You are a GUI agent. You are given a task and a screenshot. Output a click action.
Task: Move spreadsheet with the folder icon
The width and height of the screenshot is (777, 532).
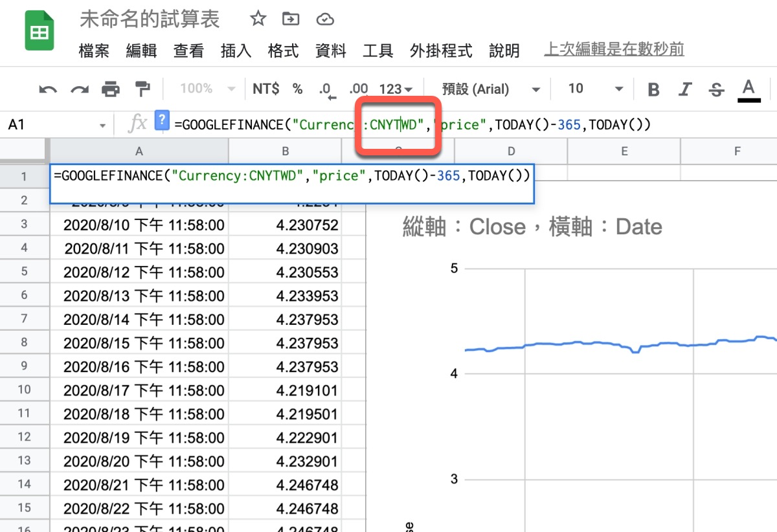(x=291, y=19)
